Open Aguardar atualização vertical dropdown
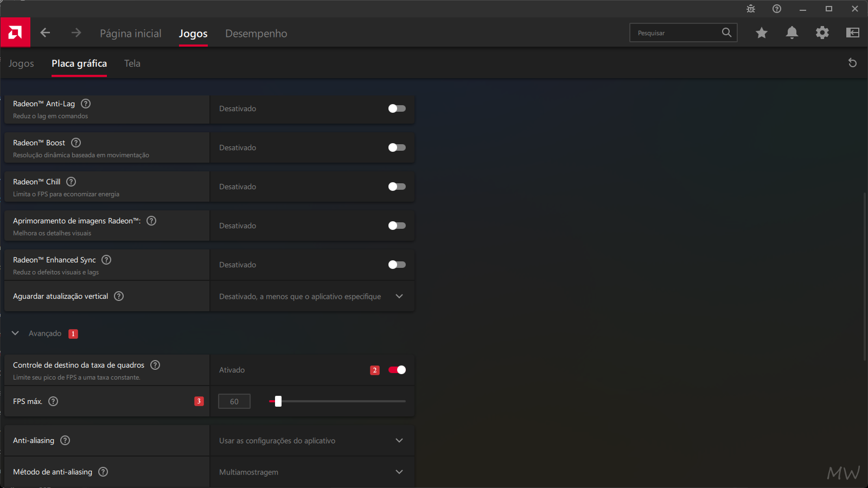The width and height of the screenshot is (868, 488). click(x=312, y=296)
